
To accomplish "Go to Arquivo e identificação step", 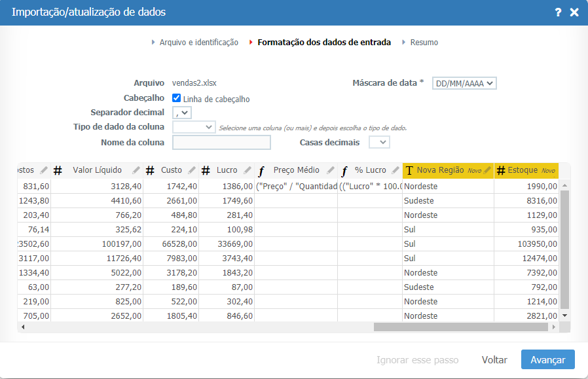I will tap(198, 43).
